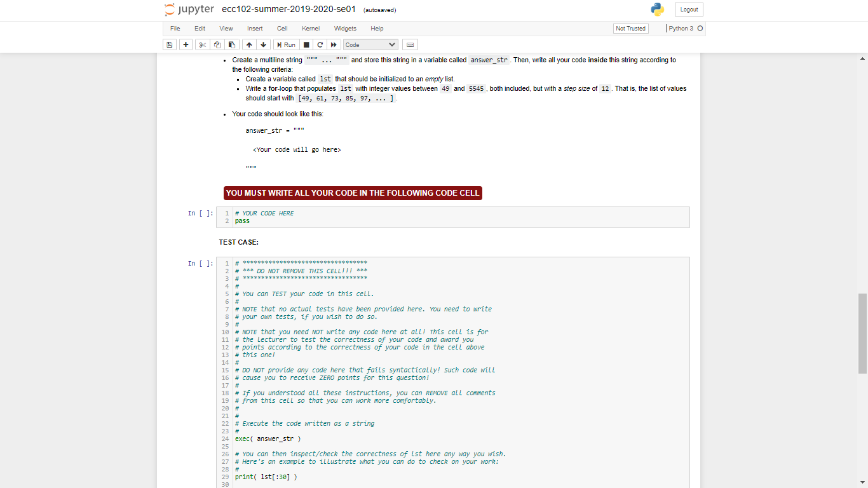Copy selected cells with the copy icon
The image size is (868, 488).
coord(217,44)
